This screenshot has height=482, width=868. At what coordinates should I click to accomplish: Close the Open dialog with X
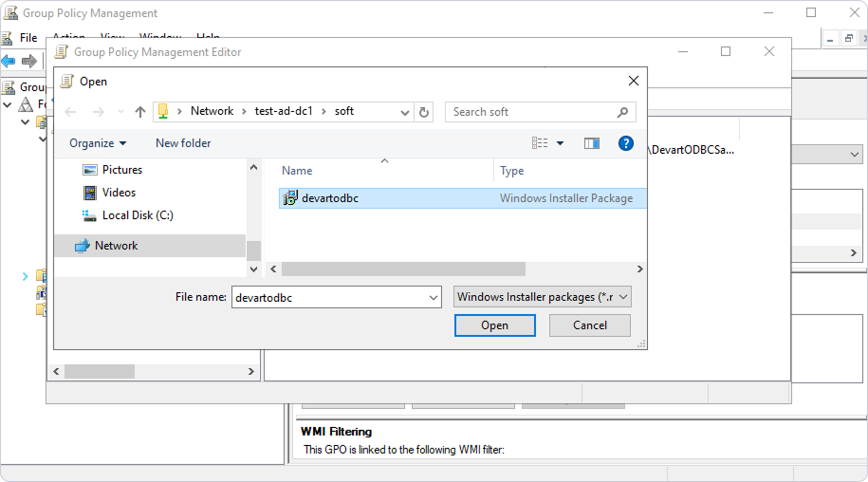pyautogui.click(x=634, y=81)
